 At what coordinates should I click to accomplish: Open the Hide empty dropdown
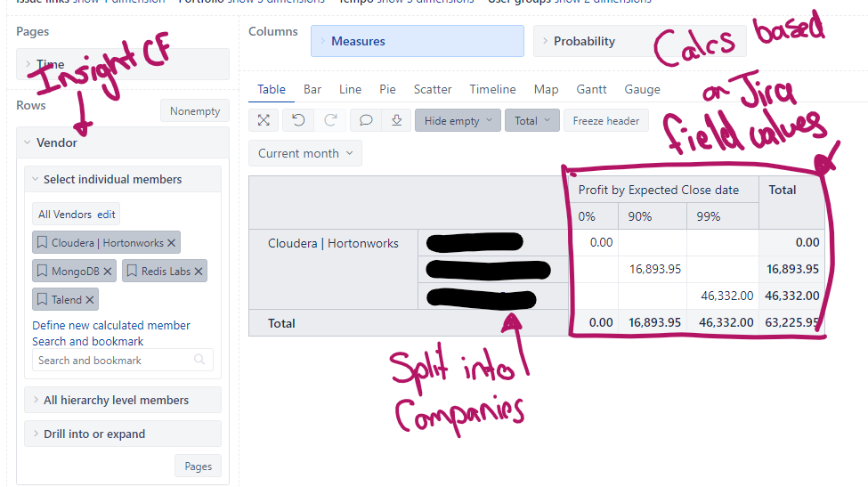pos(458,121)
